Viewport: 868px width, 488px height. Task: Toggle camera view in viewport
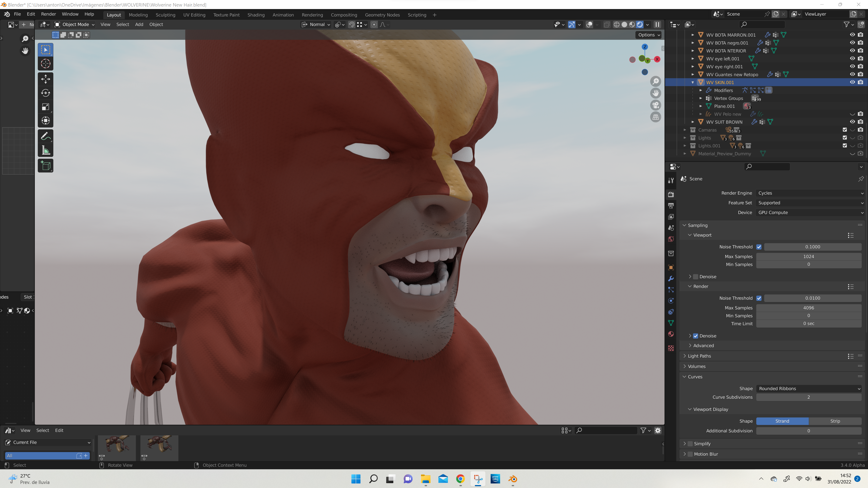(655, 105)
